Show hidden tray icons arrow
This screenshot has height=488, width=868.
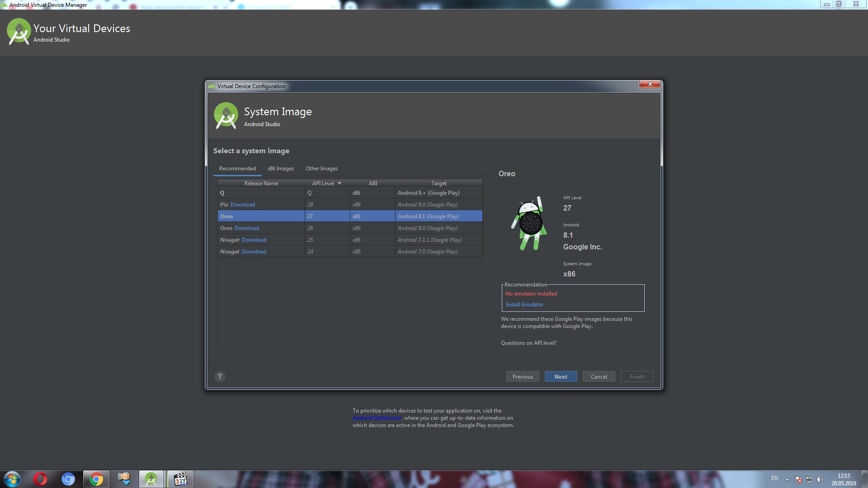pyautogui.click(x=787, y=479)
